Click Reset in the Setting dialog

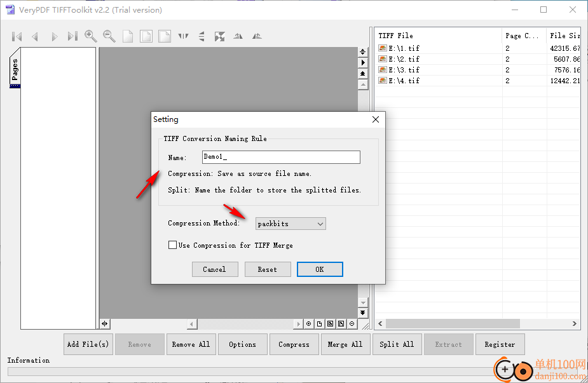pos(268,269)
